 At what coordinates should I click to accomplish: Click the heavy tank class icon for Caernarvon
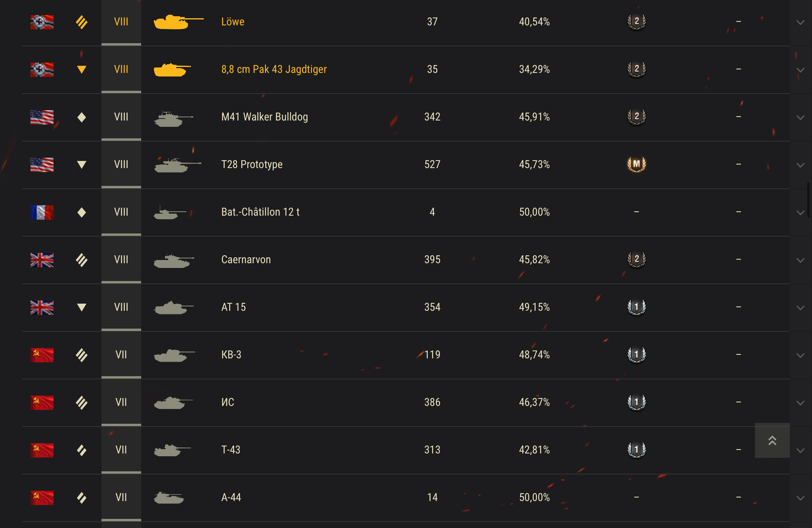(x=82, y=260)
